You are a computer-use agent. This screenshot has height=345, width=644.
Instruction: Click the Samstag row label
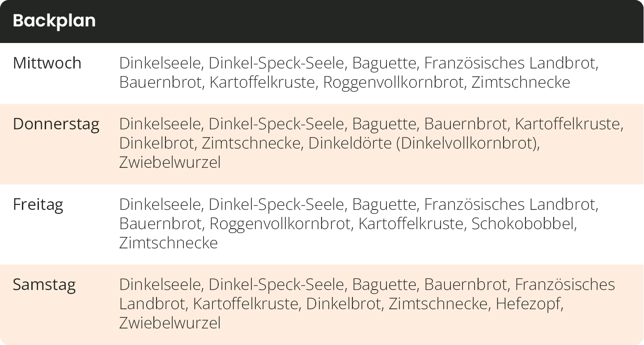[x=44, y=285]
